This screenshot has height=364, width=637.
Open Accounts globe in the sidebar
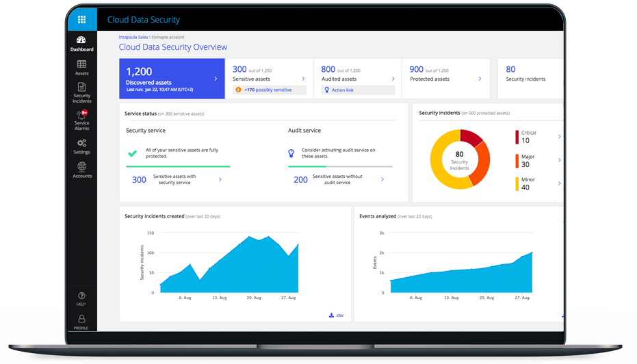pyautogui.click(x=81, y=170)
